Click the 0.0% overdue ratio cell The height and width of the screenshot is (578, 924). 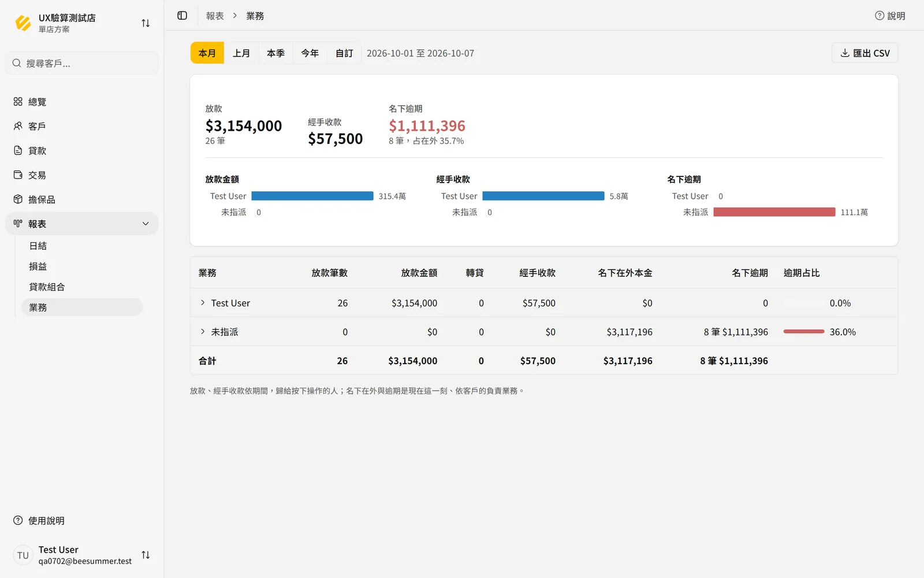point(840,303)
